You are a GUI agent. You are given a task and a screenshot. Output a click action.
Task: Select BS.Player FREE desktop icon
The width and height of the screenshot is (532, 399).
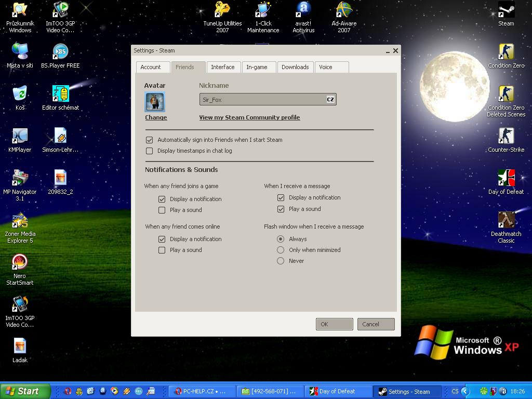pos(60,56)
